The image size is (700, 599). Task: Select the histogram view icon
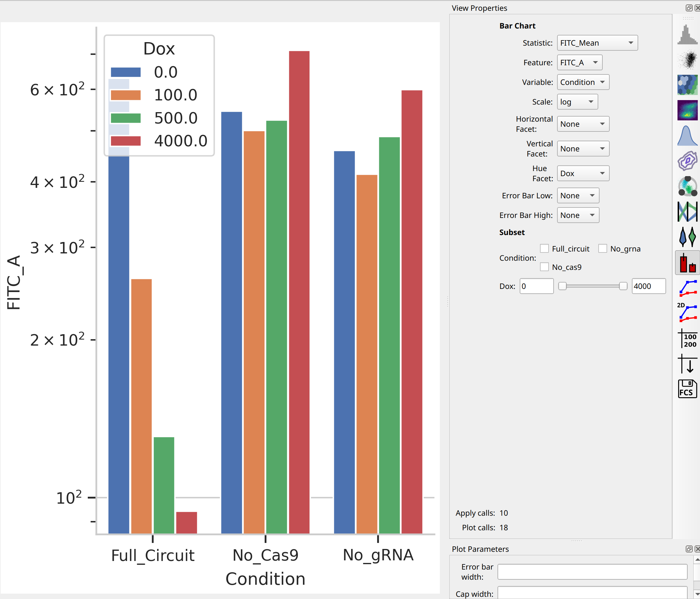click(687, 35)
